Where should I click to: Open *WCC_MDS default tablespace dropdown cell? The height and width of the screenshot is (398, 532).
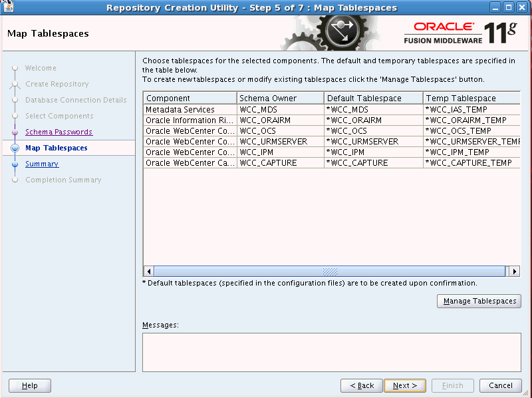374,109
